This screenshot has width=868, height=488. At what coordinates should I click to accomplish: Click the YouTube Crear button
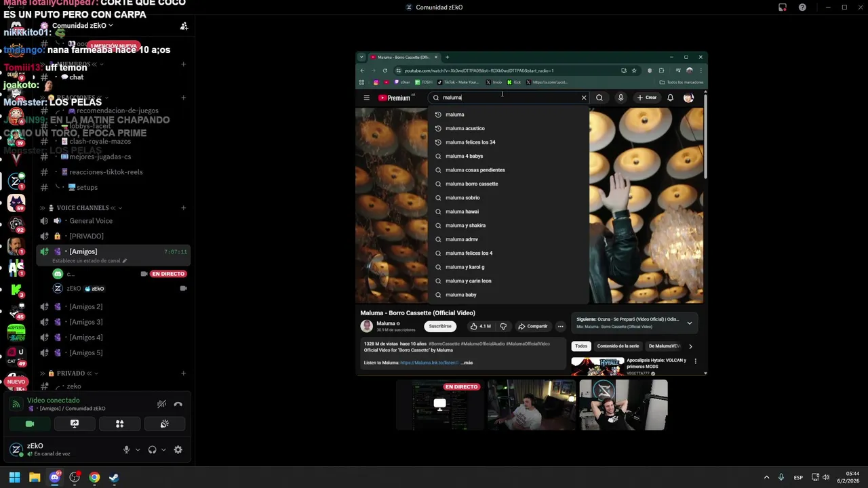[646, 98]
